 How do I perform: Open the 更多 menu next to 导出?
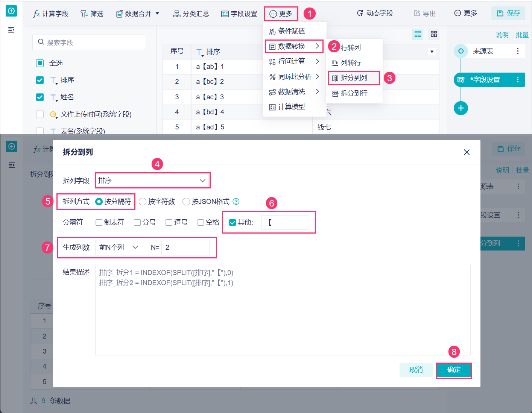coord(465,13)
